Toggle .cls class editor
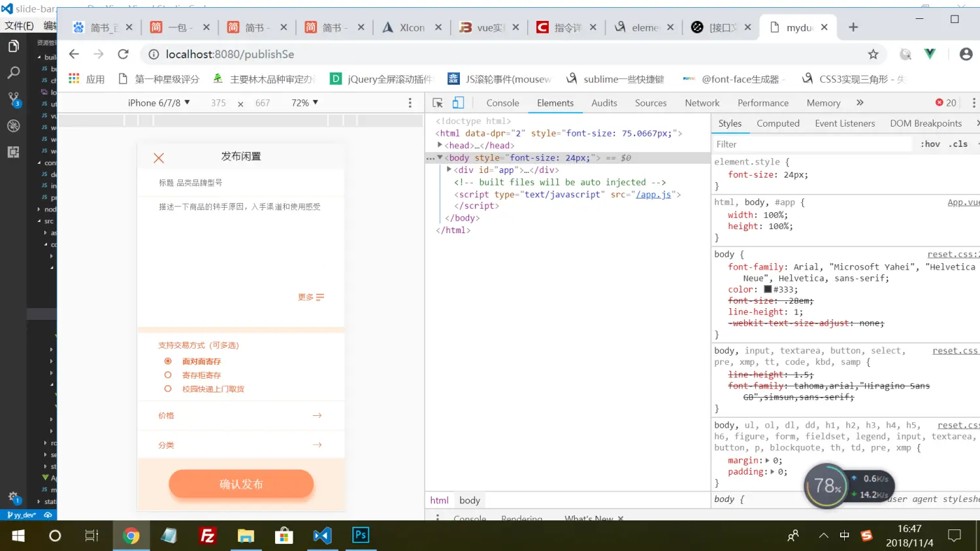Image resolution: width=980 pixels, height=551 pixels. coord(958,144)
